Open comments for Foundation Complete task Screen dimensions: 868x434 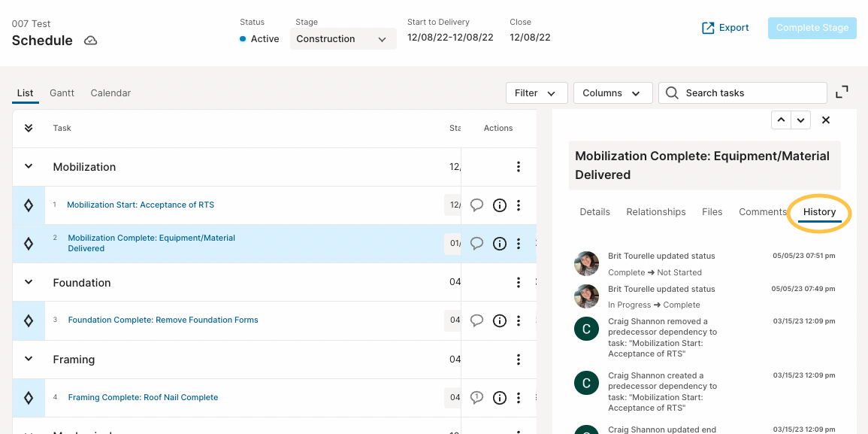point(476,320)
